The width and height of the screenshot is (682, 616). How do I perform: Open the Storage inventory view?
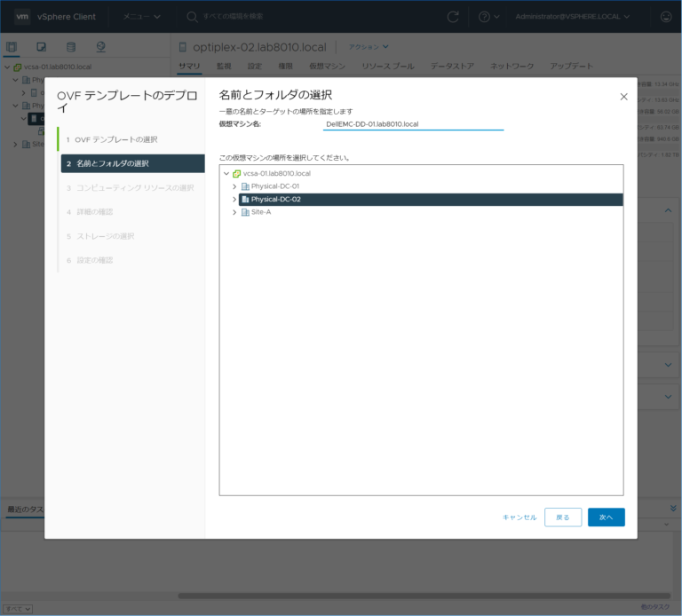[71, 47]
